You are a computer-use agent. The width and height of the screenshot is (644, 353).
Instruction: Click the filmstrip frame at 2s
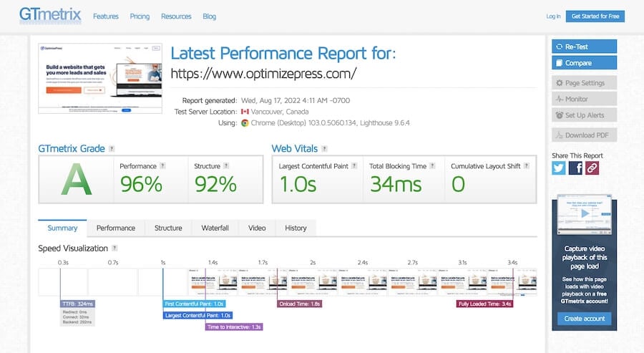[x=313, y=282]
